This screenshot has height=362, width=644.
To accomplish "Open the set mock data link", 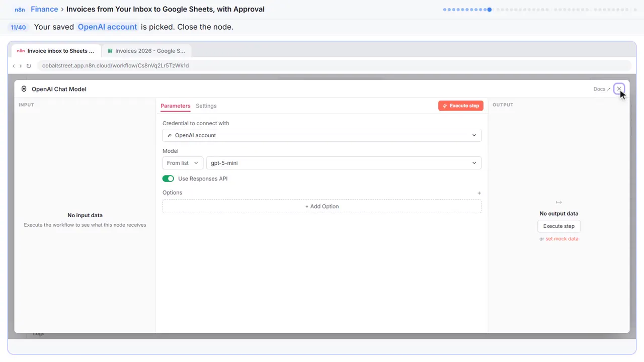I will (562, 239).
